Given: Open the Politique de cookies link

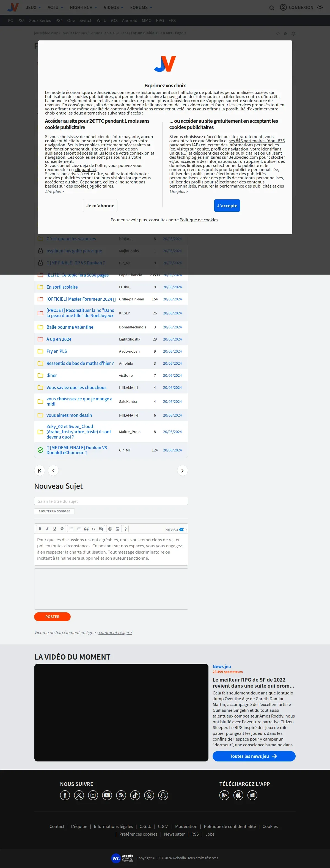Looking at the screenshot, I should click(x=199, y=220).
